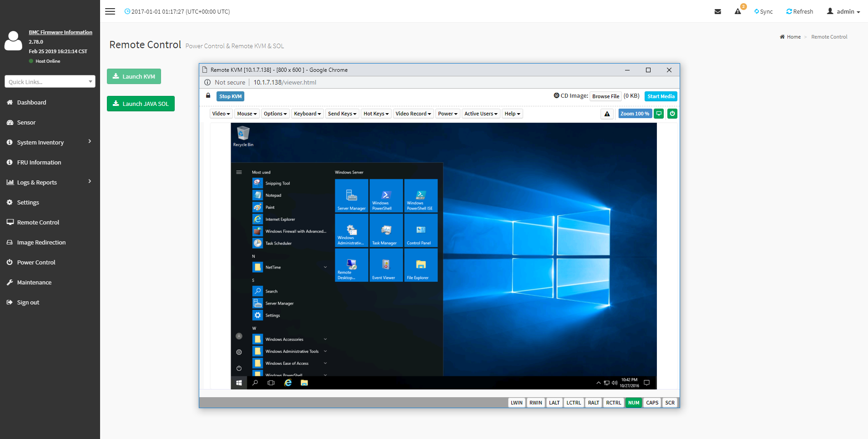Click the Recycle Bin desktop icon
868x439 pixels.
point(243,136)
